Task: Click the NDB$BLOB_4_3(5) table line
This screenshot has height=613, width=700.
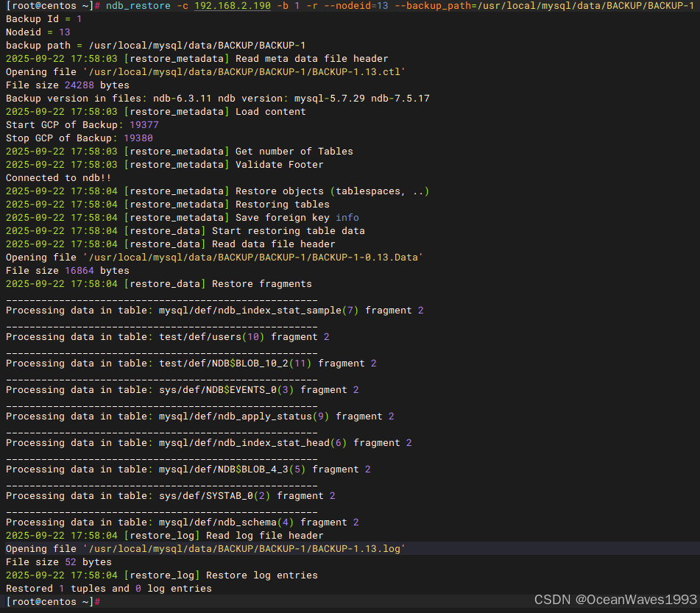Action: click(x=188, y=470)
